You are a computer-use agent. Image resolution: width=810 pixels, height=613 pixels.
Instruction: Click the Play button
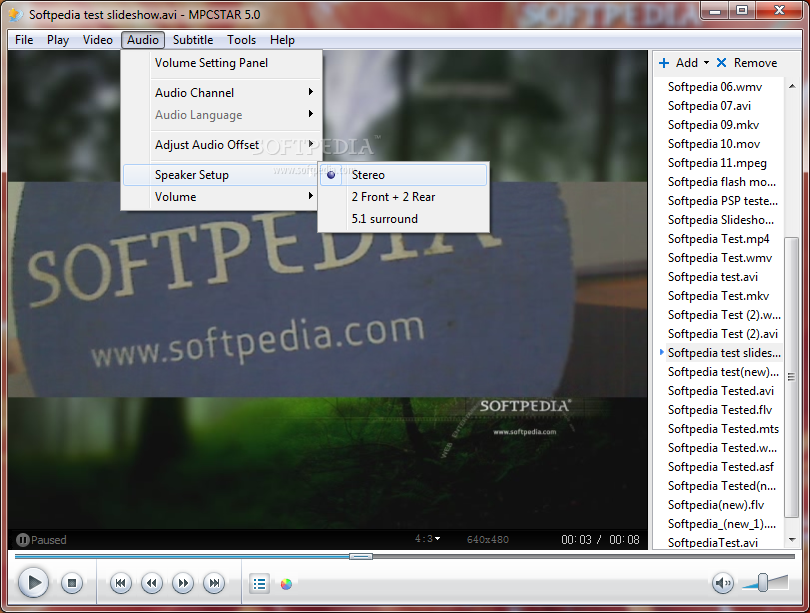(x=34, y=583)
